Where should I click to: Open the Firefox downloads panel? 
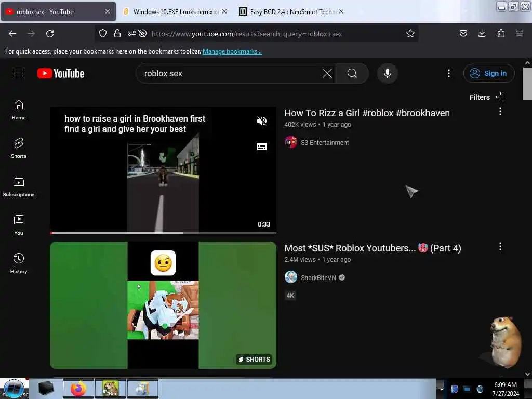482,33
